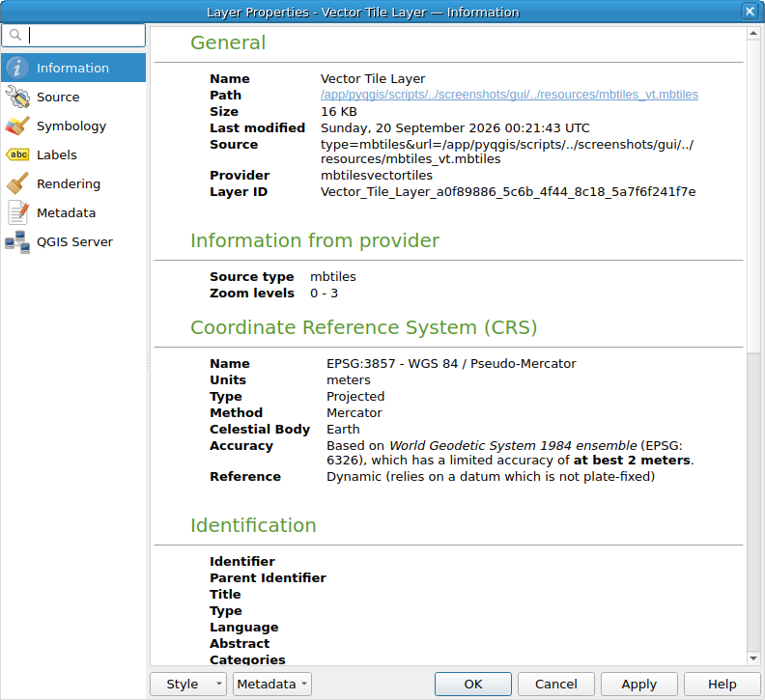Click the Layer ID value text
The image size is (765, 700).
coord(508,192)
